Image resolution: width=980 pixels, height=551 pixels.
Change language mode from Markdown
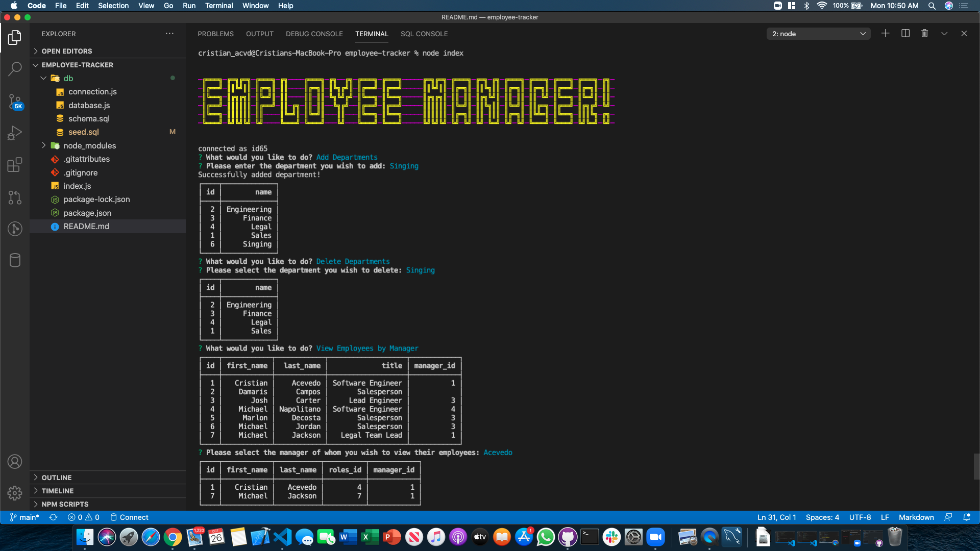tap(916, 517)
